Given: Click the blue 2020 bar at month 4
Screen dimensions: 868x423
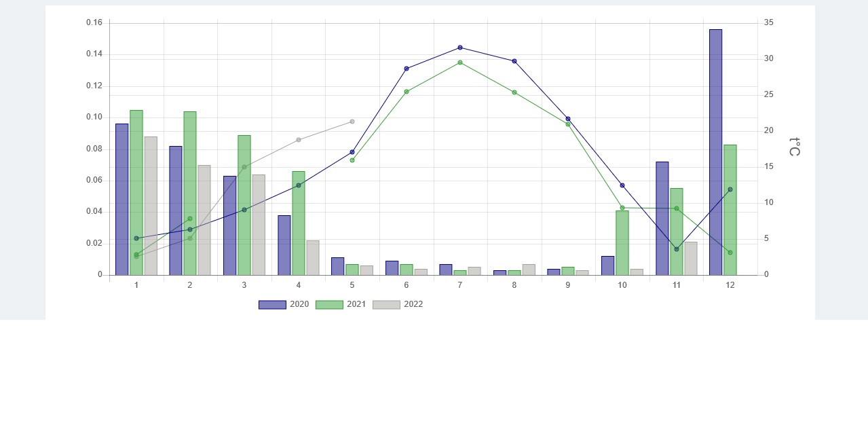Looking at the screenshot, I should (x=284, y=245).
